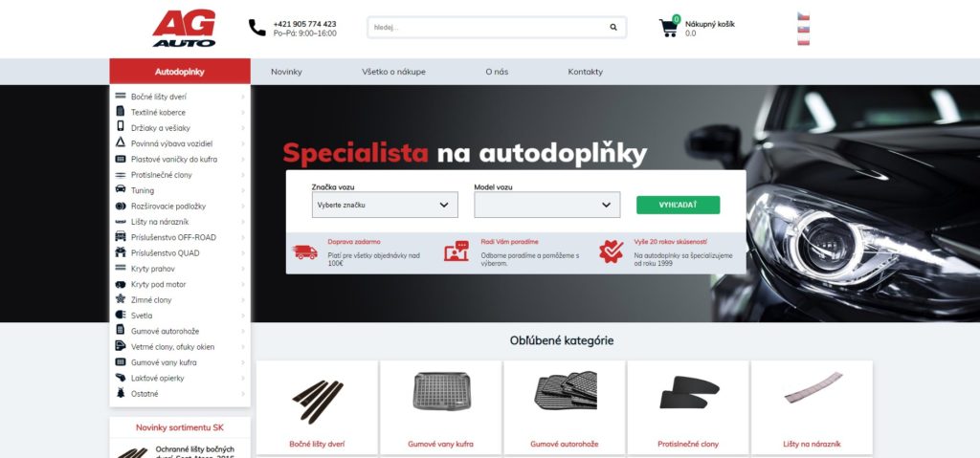Click the search magnifier icon
Screen dimensions: 980x458
613,28
